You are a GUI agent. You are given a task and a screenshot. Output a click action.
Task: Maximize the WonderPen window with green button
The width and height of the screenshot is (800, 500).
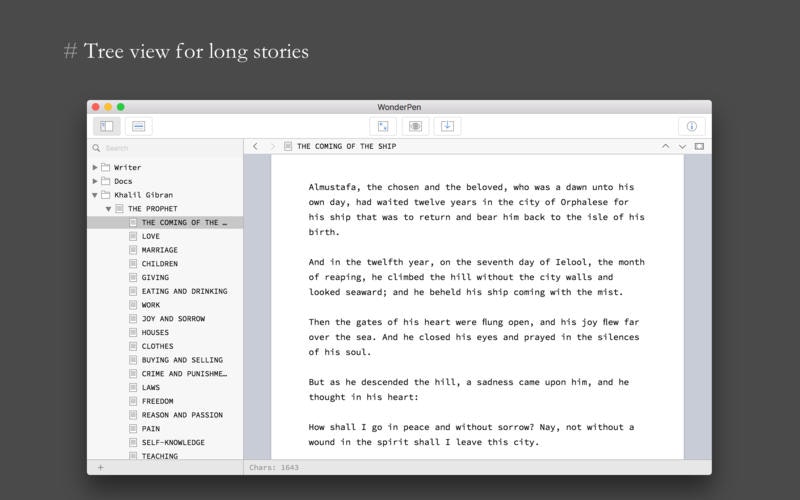pos(121,107)
